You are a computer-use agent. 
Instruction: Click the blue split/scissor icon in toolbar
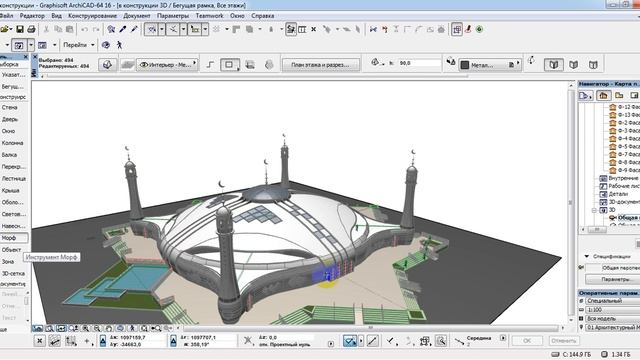(x=373, y=29)
